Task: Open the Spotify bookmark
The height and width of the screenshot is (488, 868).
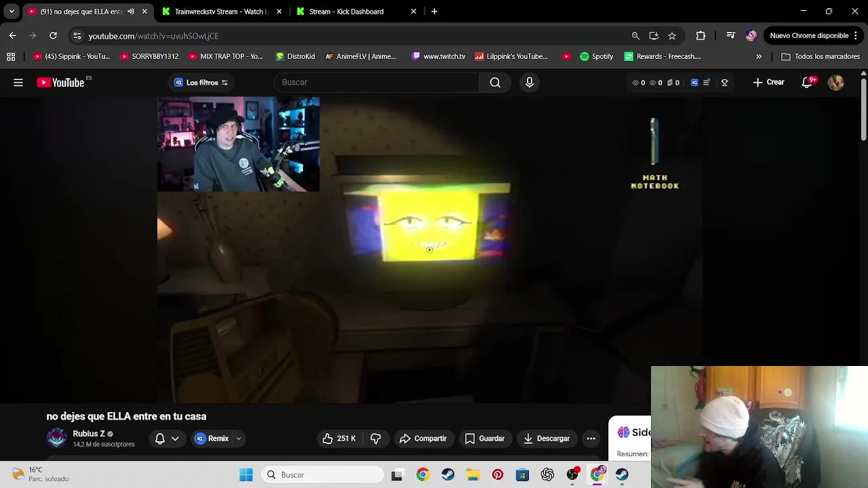Action: (596, 57)
